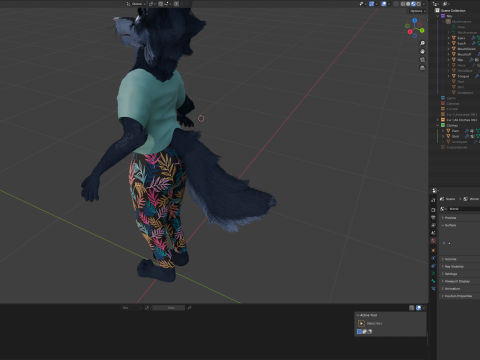480x360 pixels.
Task: Click the red X axis on navigation gizmo
Action: (410, 32)
